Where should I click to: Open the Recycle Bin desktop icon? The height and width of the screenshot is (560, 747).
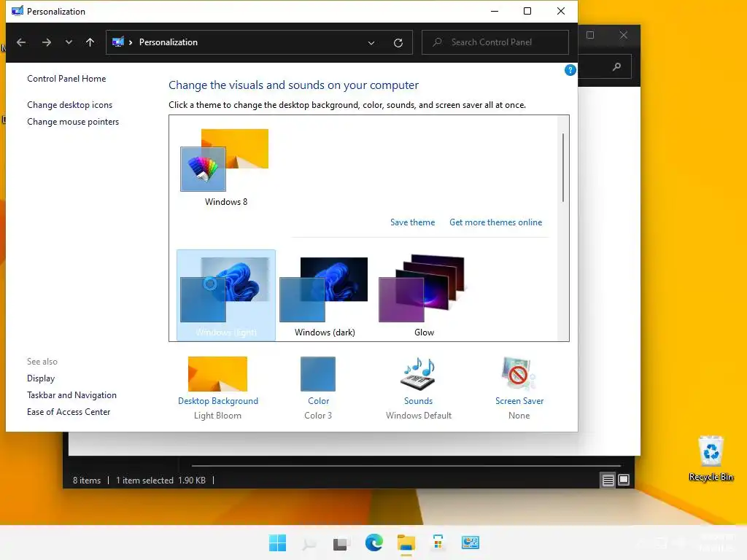[x=711, y=458]
